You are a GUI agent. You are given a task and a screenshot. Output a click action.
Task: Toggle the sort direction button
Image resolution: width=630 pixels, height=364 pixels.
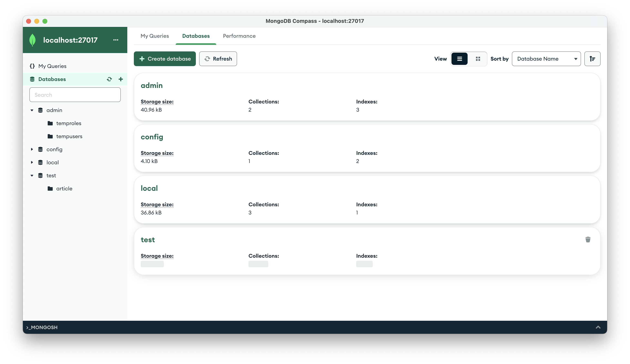592,59
